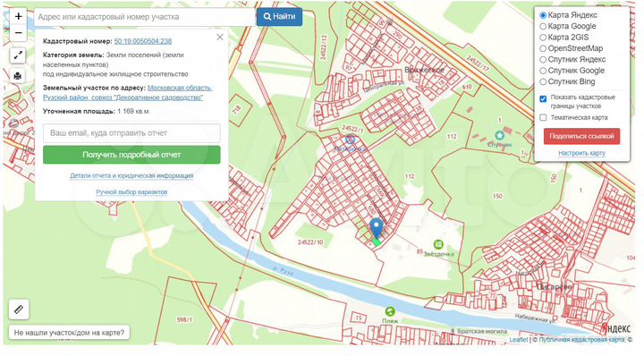Select Спутник Яндекс radio option
The image size is (644, 356).
point(543,60)
